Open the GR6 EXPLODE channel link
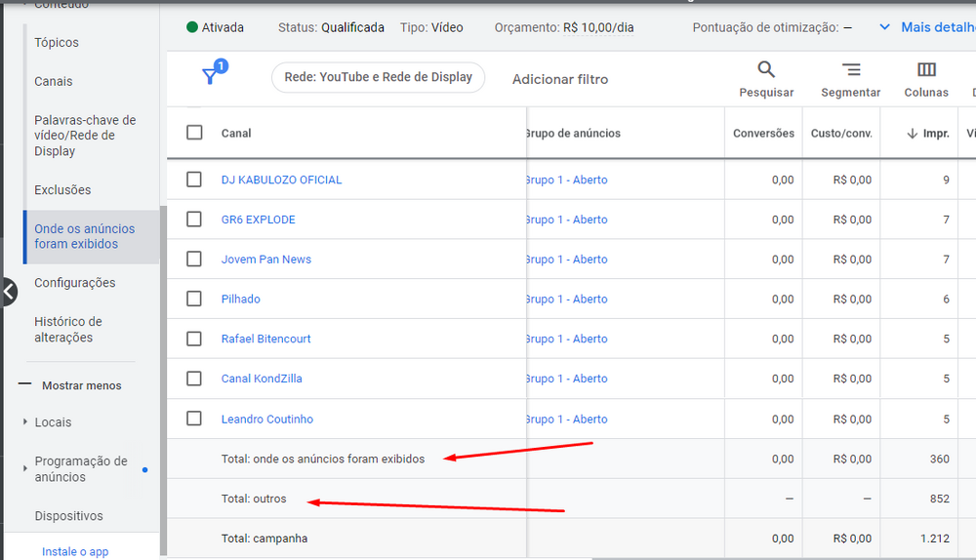This screenshot has width=976, height=560. 259,220
